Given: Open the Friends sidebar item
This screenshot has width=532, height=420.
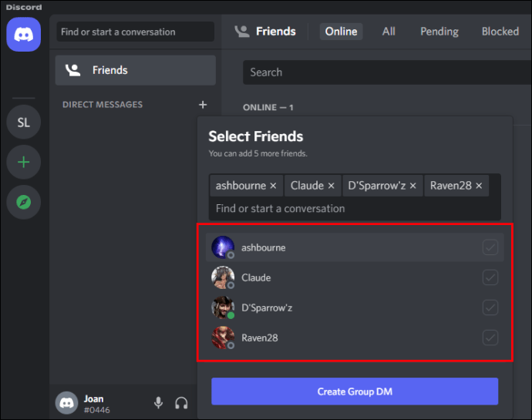Looking at the screenshot, I should pos(136,70).
